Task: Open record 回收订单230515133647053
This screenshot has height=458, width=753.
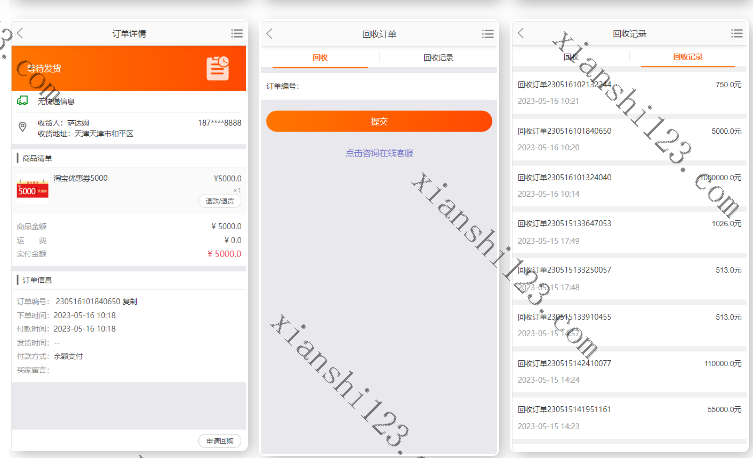Action: [x=630, y=231]
